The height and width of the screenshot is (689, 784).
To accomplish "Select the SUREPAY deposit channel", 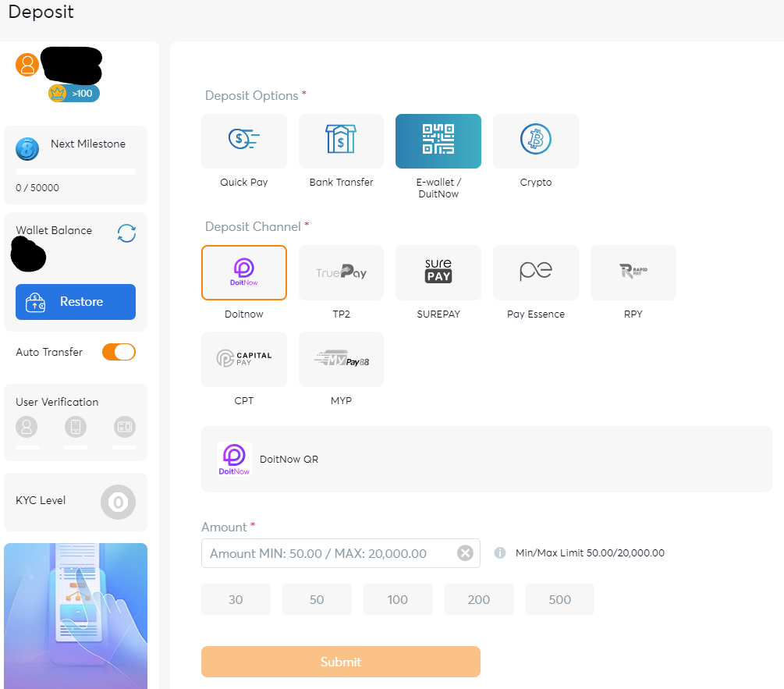I will click(438, 272).
